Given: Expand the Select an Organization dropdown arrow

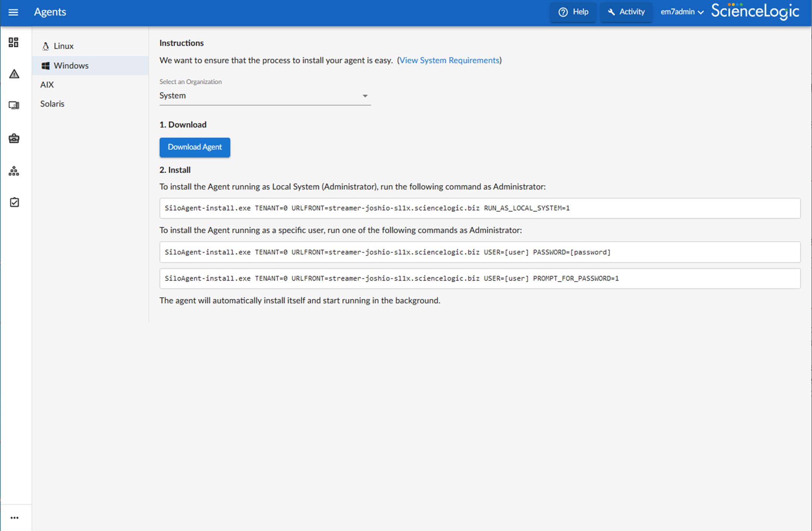Looking at the screenshot, I should (365, 96).
